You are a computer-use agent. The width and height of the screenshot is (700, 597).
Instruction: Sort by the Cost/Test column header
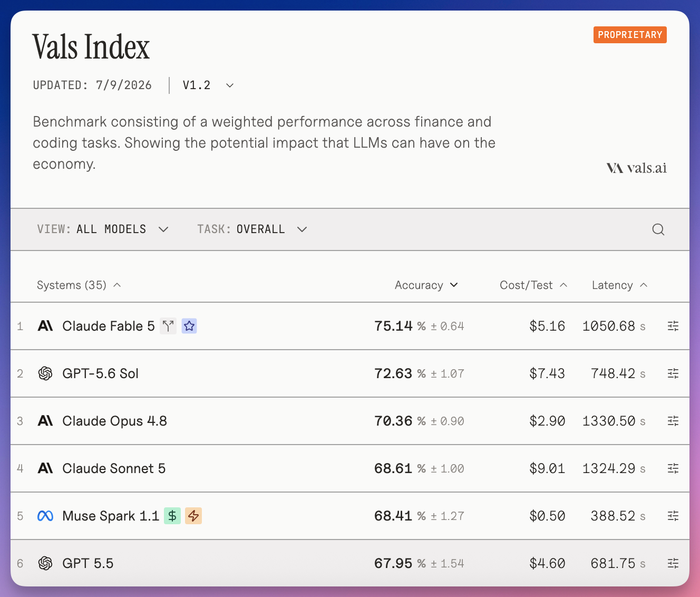(x=533, y=285)
